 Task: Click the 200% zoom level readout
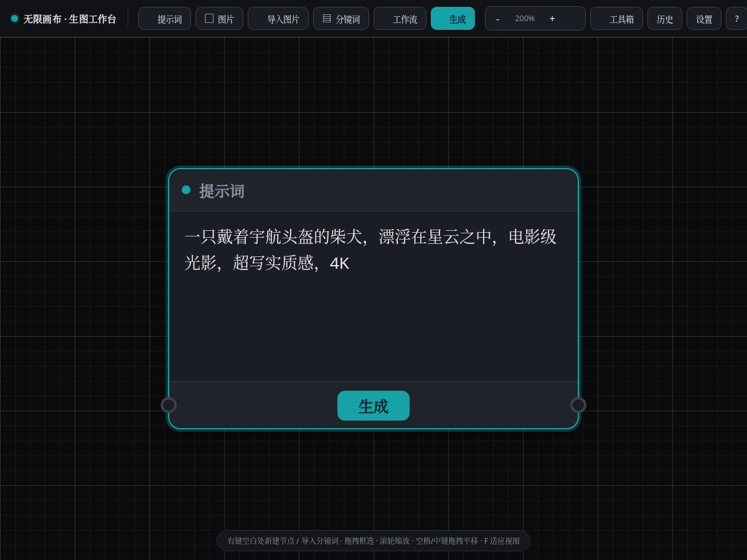tap(525, 19)
